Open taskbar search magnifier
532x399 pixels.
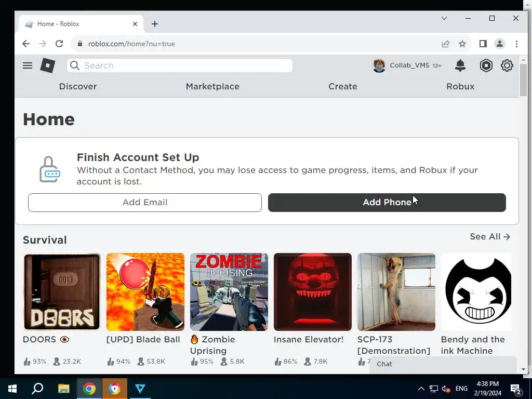click(37, 389)
